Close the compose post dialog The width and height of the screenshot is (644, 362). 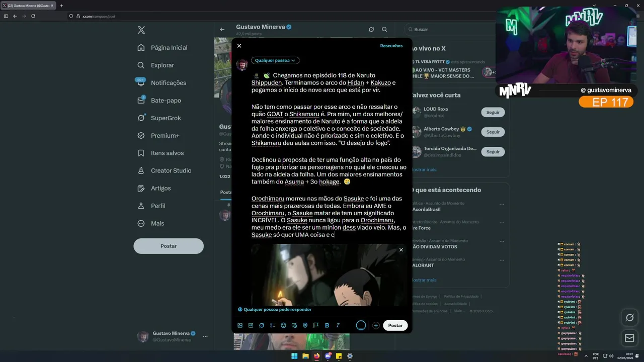239,46
